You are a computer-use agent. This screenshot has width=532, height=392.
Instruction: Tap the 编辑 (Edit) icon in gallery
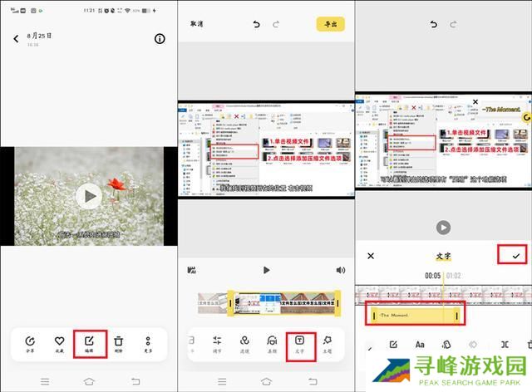pyautogui.click(x=89, y=342)
